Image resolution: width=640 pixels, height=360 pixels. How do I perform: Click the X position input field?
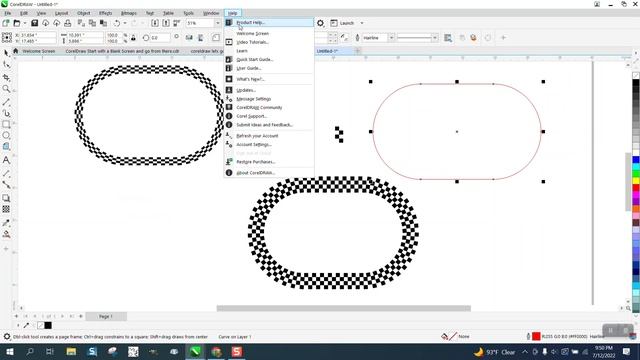pyautogui.click(x=38, y=36)
